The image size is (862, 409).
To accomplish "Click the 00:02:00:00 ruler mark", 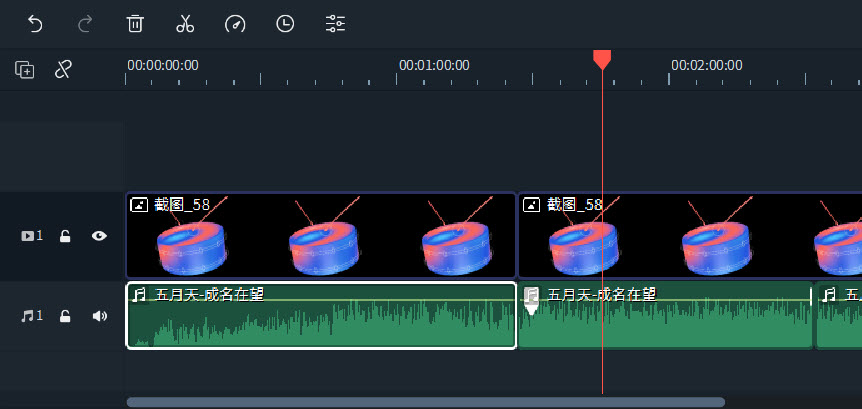I will (x=706, y=65).
